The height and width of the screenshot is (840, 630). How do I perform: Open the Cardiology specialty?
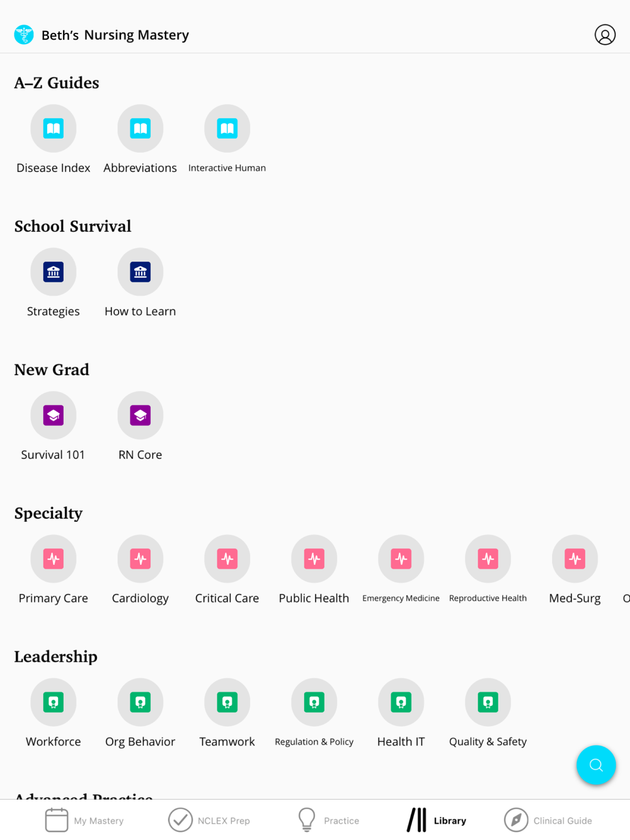[140, 559]
